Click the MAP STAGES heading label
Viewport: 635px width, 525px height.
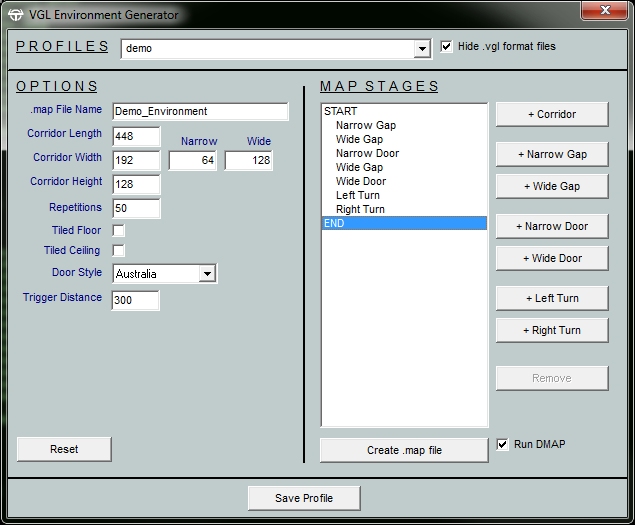pos(379,86)
